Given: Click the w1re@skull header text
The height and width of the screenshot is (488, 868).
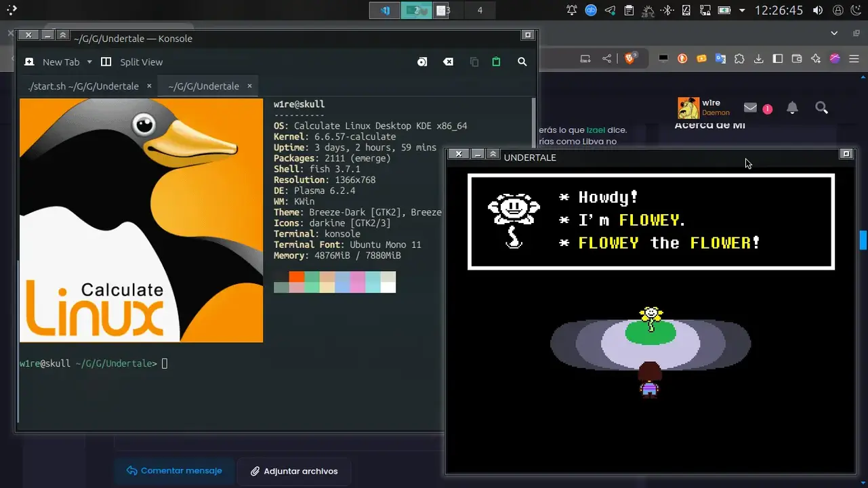Looking at the screenshot, I should [x=299, y=104].
